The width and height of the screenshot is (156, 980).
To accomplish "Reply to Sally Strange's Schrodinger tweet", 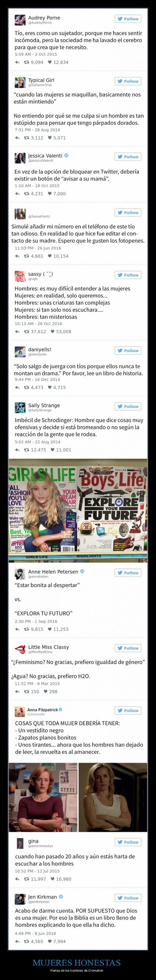I will (x=17, y=450).
